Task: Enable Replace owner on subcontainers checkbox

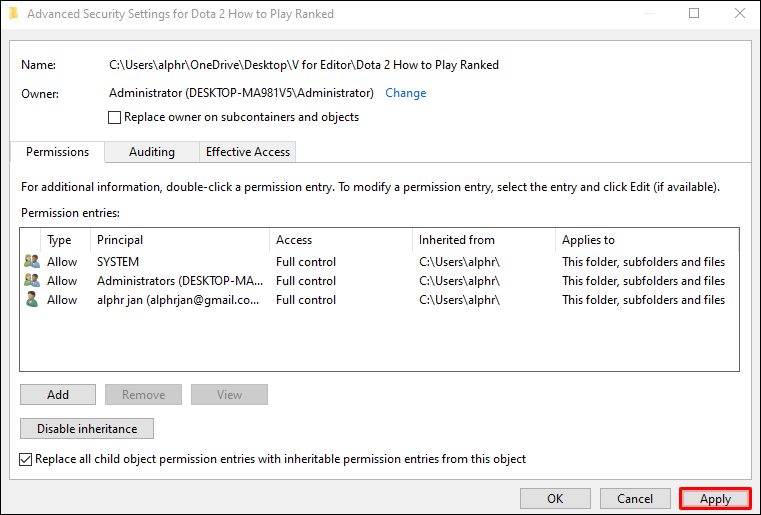Action: pos(114,118)
